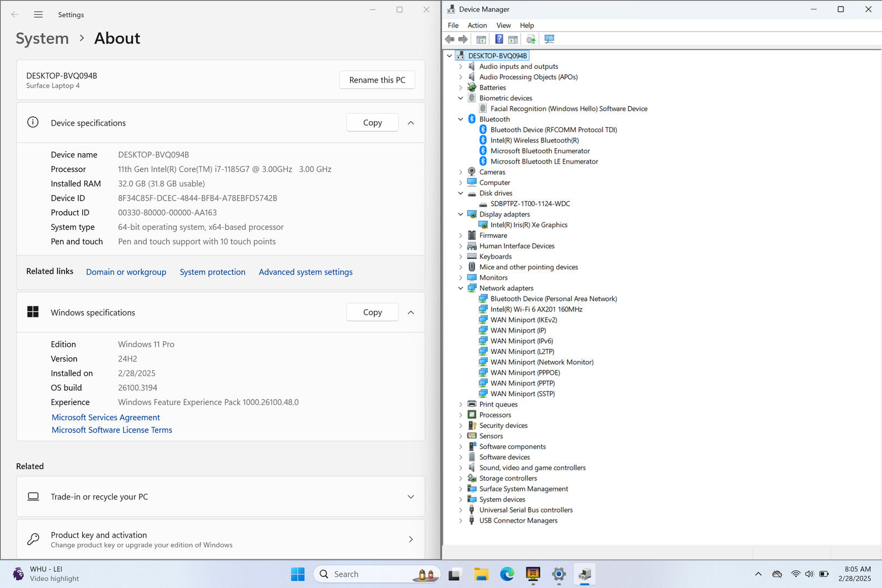Click Wi-Fi icon in system tray
The height and width of the screenshot is (588, 882).
[x=795, y=574]
